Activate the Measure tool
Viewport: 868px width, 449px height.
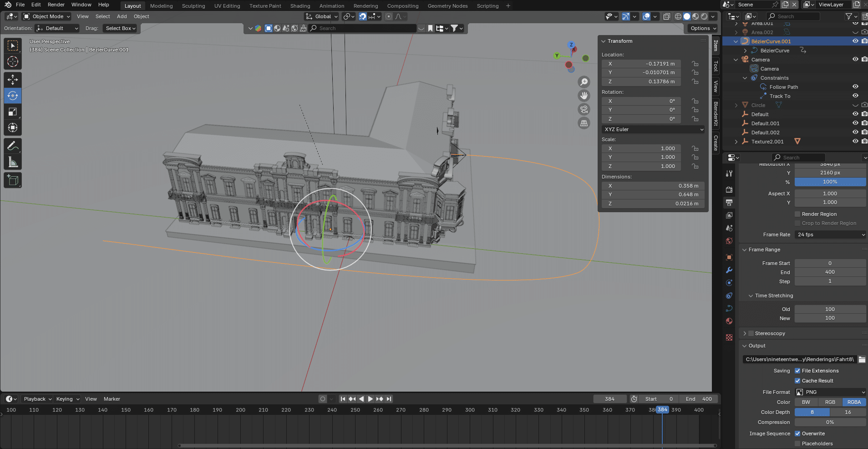point(12,161)
